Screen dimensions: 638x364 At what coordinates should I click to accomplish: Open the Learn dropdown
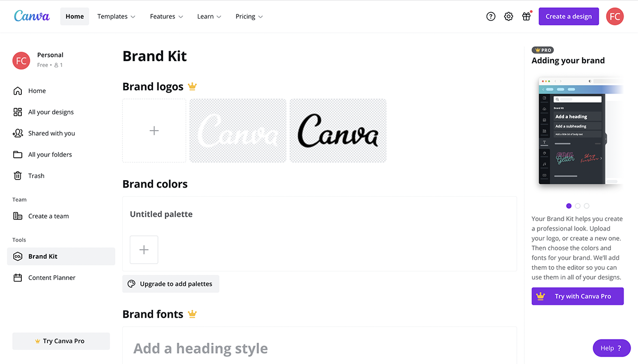click(x=208, y=16)
